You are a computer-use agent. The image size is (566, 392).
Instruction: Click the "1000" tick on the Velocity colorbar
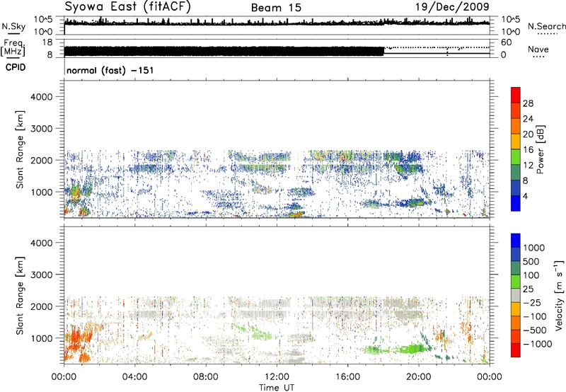(x=534, y=248)
